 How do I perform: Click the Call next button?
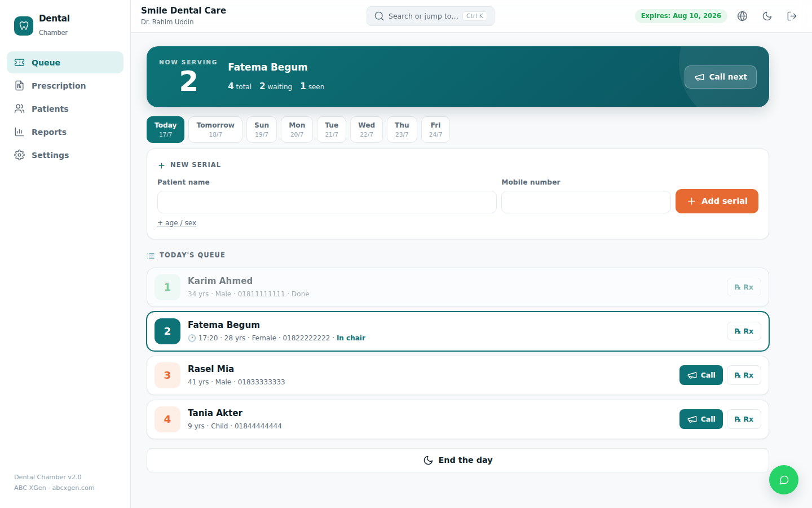(x=720, y=77)
